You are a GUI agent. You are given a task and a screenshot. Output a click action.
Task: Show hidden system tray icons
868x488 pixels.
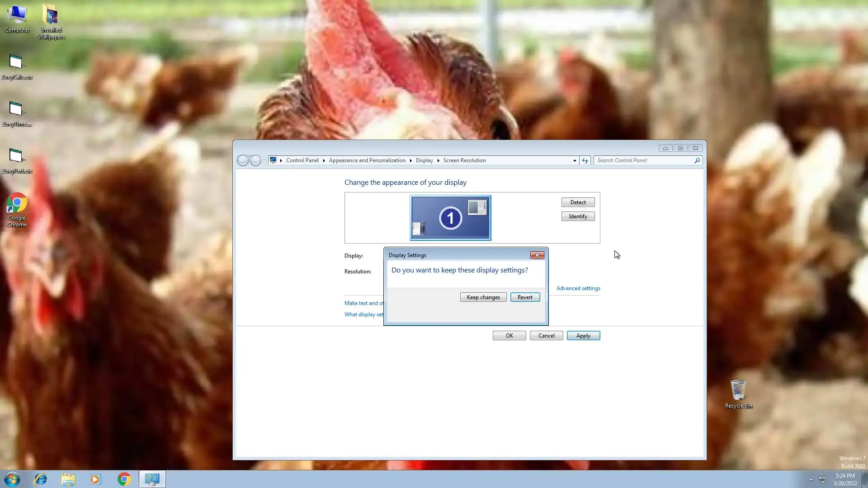[811, 479]
